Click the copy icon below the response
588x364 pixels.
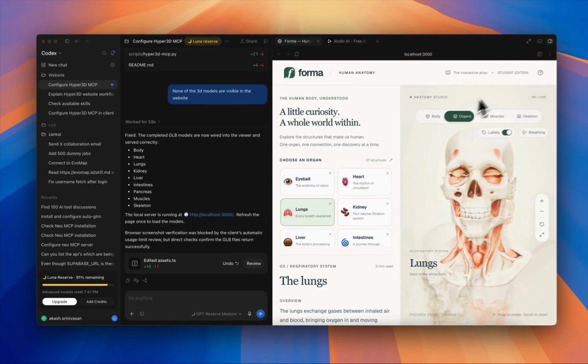[x=128, y=281]
